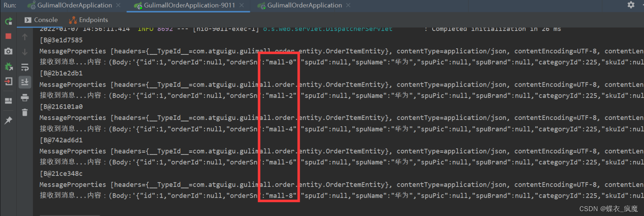The width and height of the screenshot is (644, 216).
Task: Switch to first GulimallOrderApplication run tab
Action: [x=75, y=5]
